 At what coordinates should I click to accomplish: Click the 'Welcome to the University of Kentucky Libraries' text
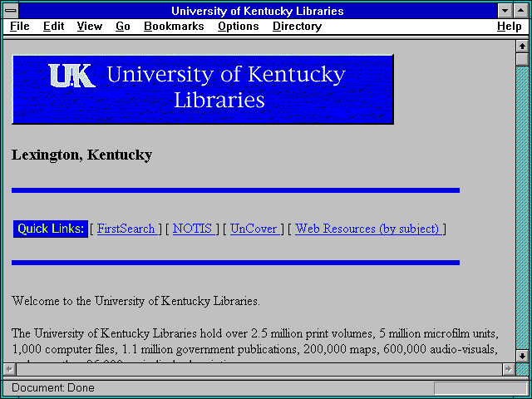tap(135, 301)
